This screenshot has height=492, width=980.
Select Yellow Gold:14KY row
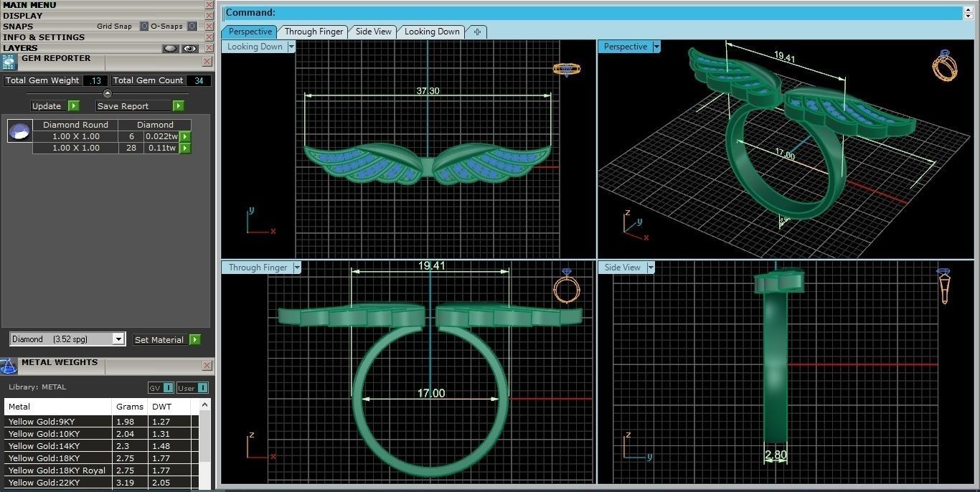[101, 446]
